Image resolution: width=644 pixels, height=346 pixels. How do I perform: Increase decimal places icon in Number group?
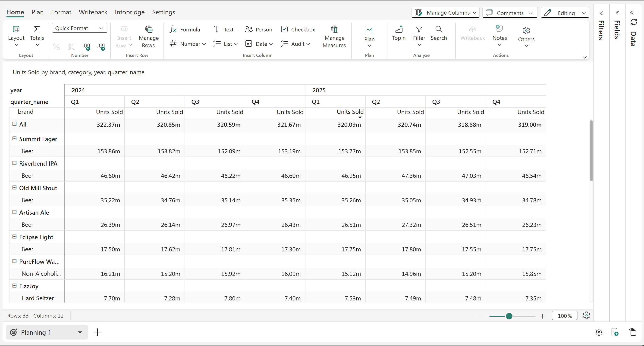click(86, 46)
